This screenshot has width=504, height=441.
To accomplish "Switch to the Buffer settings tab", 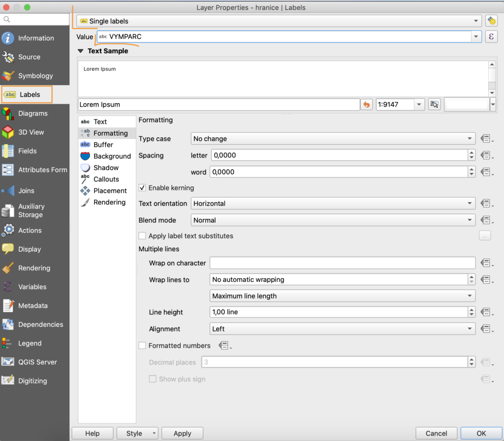I will tap(103, 145).
